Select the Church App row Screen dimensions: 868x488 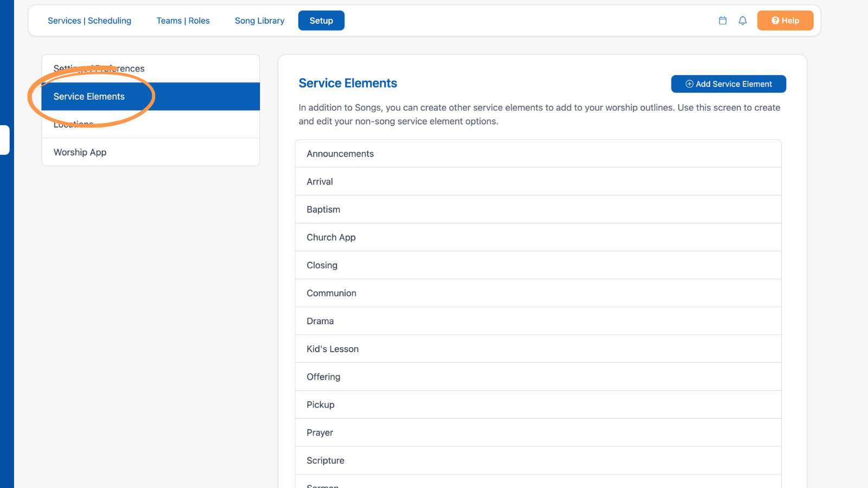(538, 237)
